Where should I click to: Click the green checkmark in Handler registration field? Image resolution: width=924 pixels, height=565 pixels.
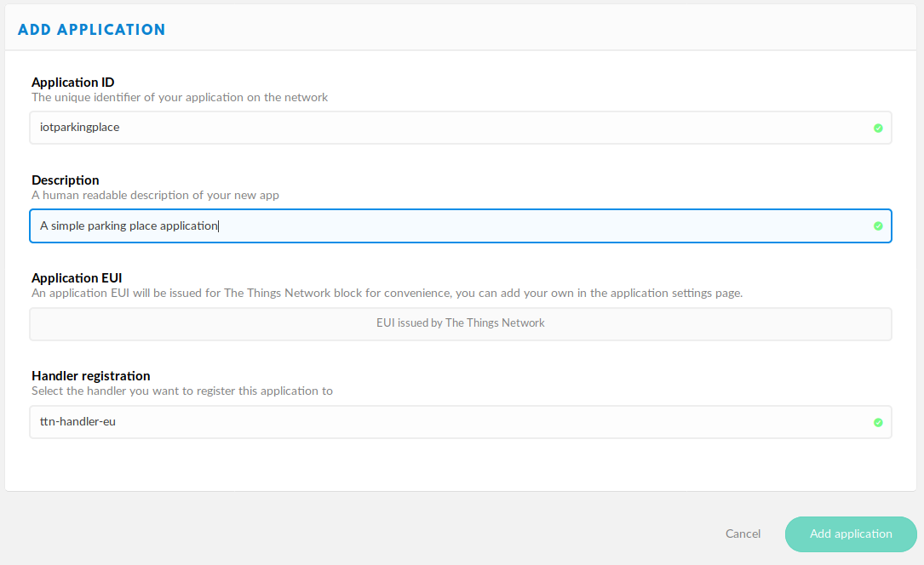pyautogui.click(x=878, y=423)
